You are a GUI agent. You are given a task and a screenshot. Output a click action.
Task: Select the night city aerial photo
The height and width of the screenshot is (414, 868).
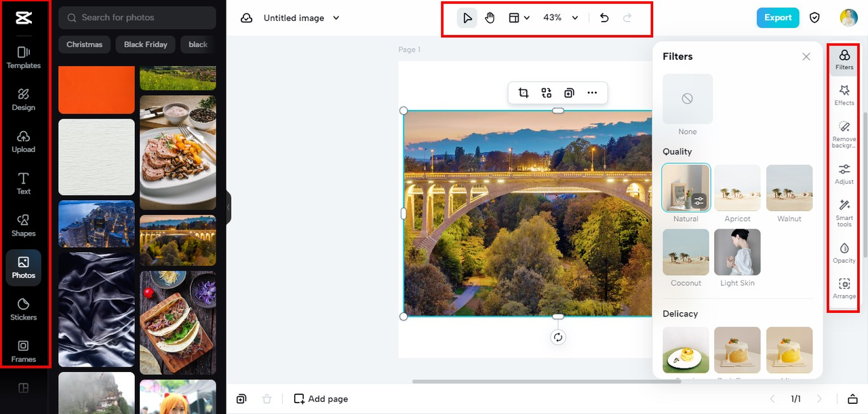[96, 223]
